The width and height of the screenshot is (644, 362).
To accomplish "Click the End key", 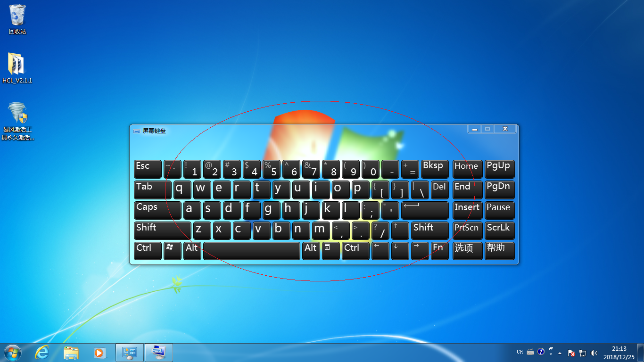I will (x=467, y=190).
